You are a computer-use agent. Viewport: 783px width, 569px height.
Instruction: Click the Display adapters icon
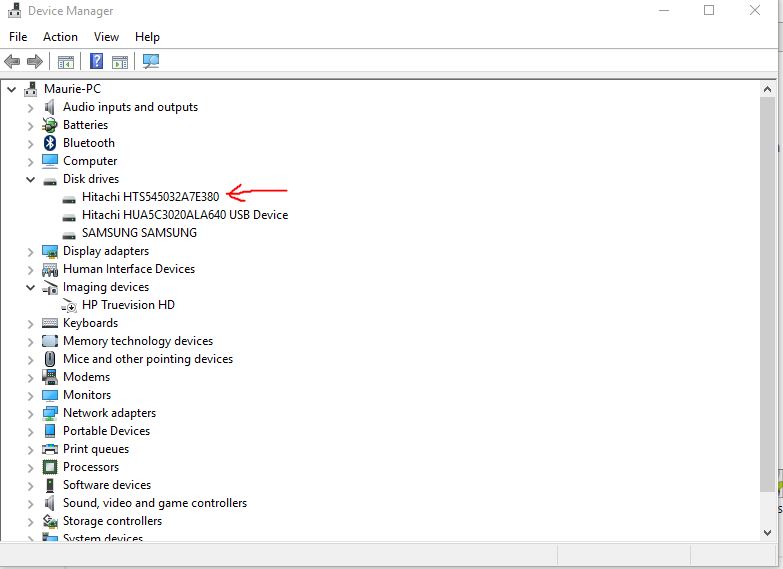pos(49,251)
